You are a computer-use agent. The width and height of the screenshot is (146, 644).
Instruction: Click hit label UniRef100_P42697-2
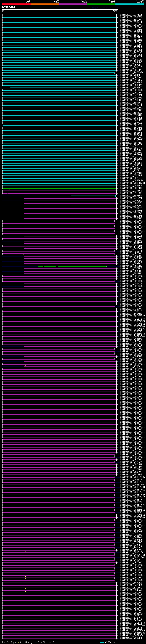click(132, 72)
